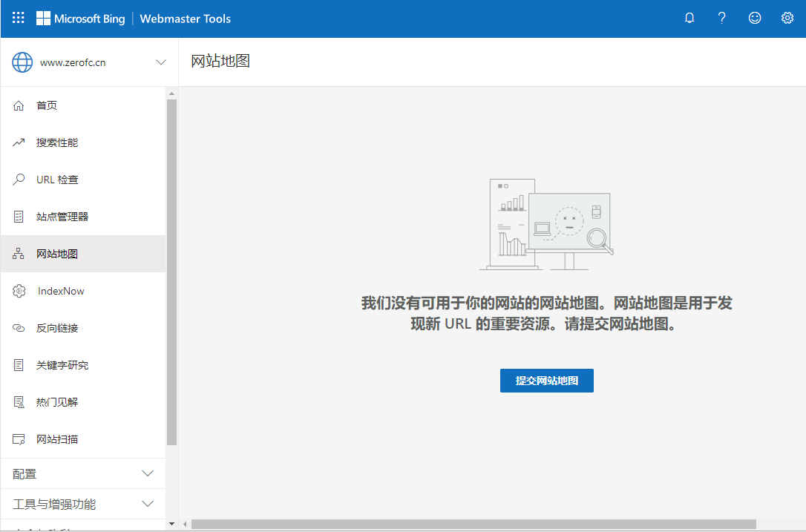Click the sitemap icon beside 网站地图

point(19,254)
